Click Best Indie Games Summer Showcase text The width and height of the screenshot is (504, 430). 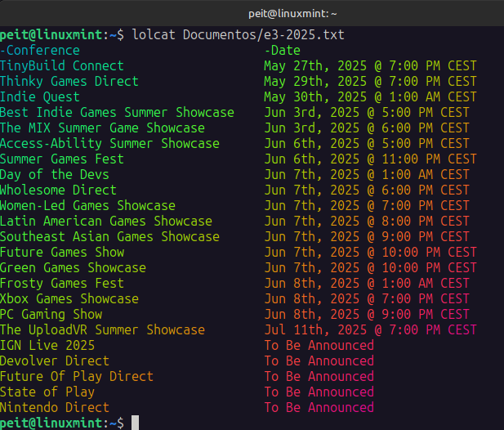click(x=117, y=113)
